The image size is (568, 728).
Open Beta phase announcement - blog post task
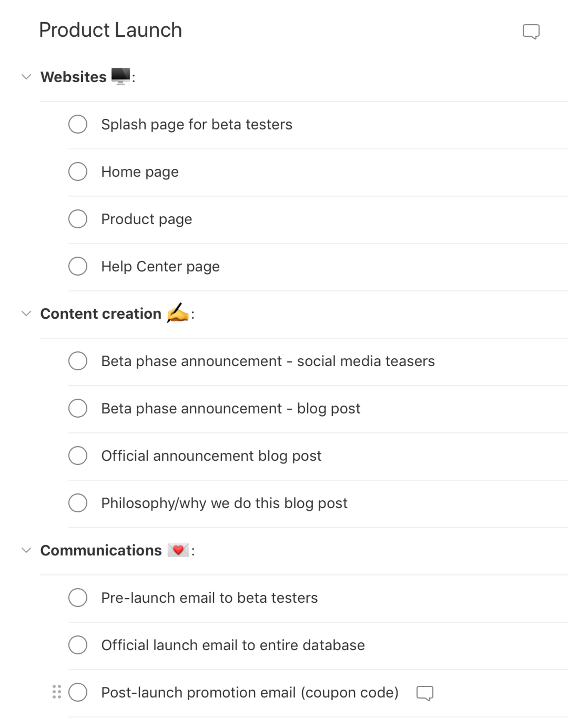click(231, 408)
